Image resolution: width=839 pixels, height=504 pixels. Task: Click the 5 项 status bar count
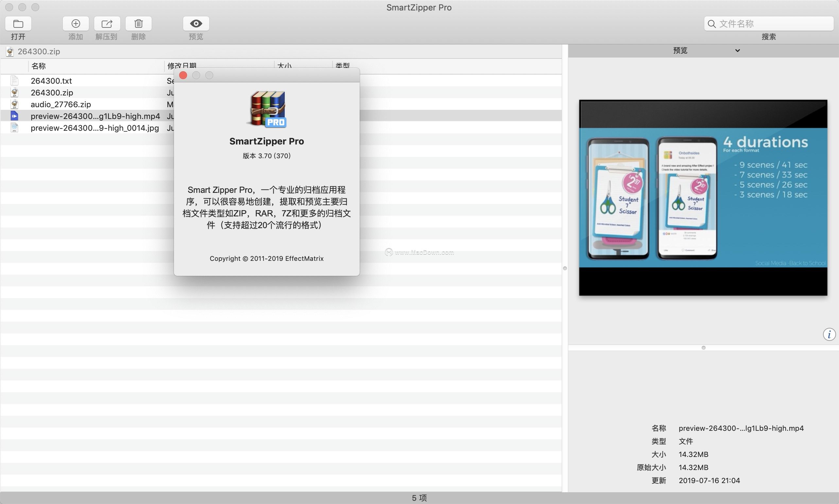click(419, 498)
